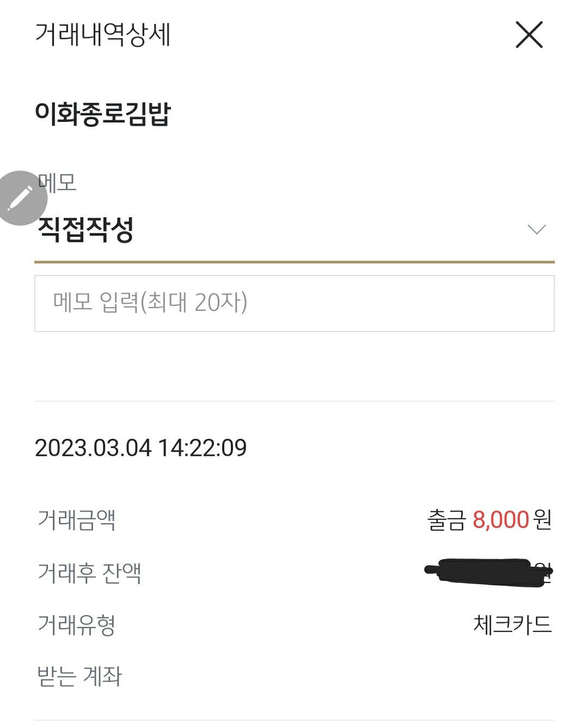The height and width of the screenshot is (724, 588).
Task: Tap the 거래유형 row label
Action: pyautogui.click(x=76, y=624)
